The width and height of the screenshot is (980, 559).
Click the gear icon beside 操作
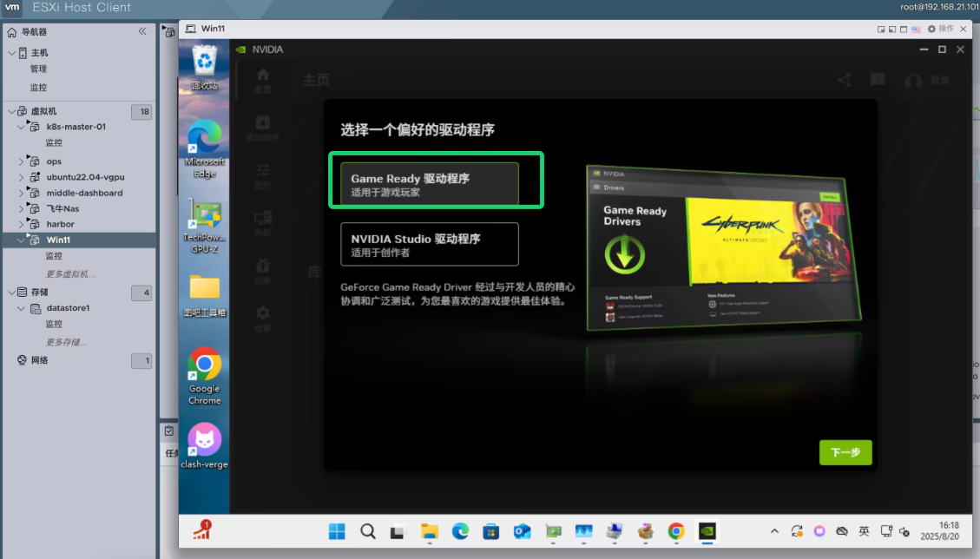pos(931,29)
